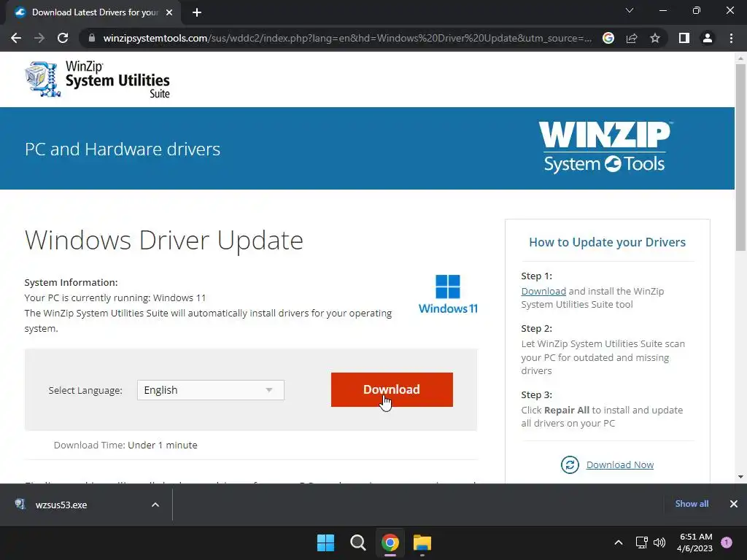Click the page vertical scrollbar thumb

tap(740, 157)
